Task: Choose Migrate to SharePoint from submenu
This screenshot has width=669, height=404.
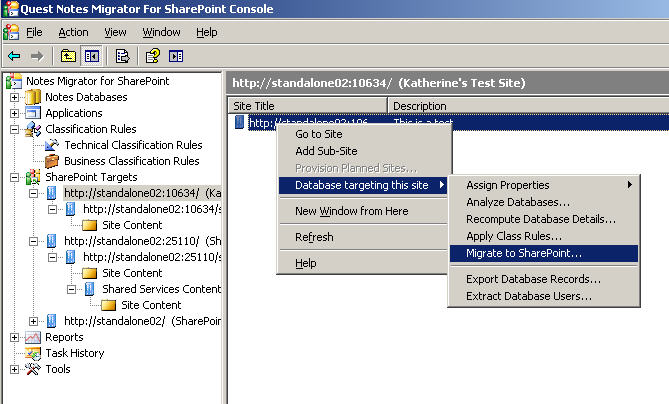Action: click(523, 253)
